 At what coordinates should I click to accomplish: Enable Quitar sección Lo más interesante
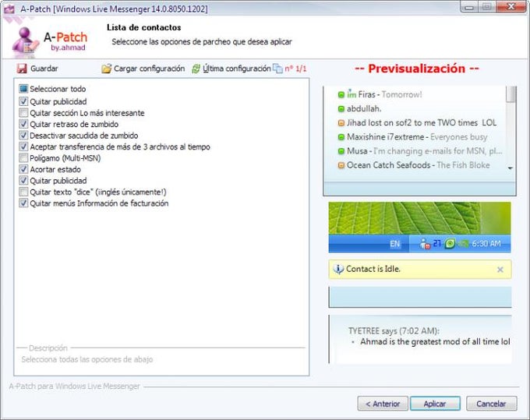tap(23, 113)
